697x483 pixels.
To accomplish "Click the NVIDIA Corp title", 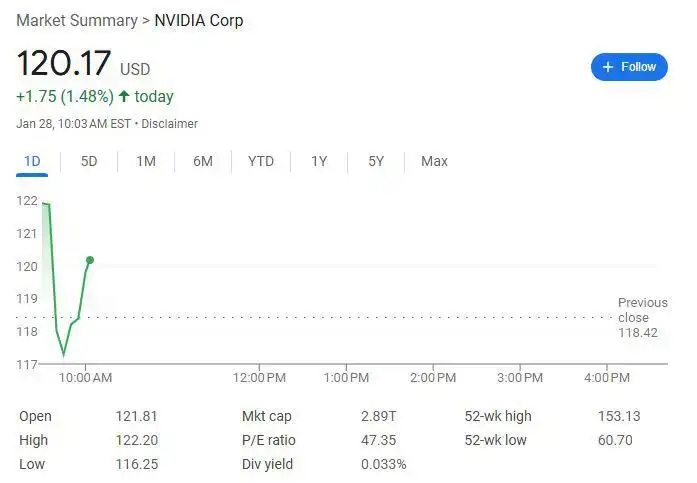I will [199, 20].
